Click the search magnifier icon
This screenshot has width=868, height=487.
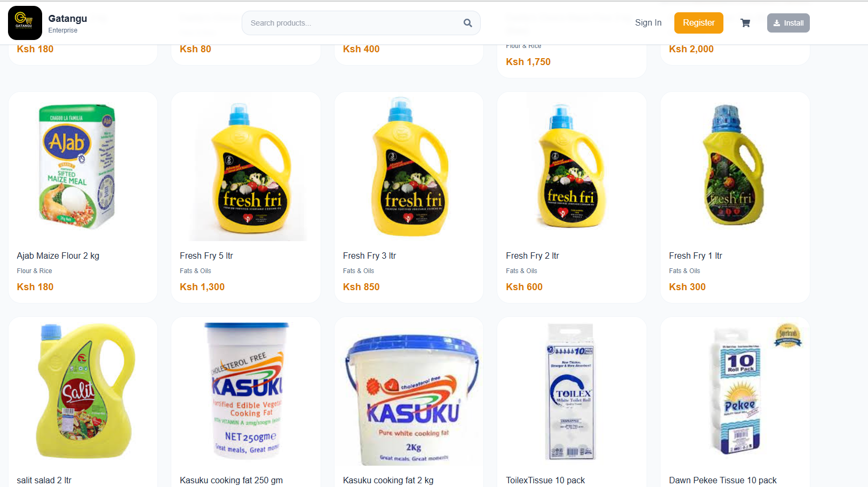tap(467, 23)
